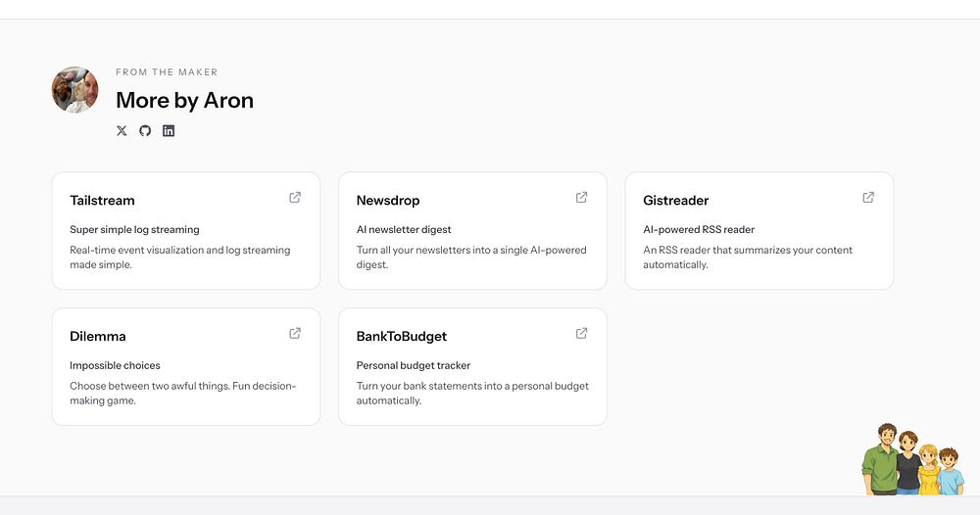This screenshot has width=980, height=515.
Task: Open the Gistreader project title
Action: click(x=675, y=201)
